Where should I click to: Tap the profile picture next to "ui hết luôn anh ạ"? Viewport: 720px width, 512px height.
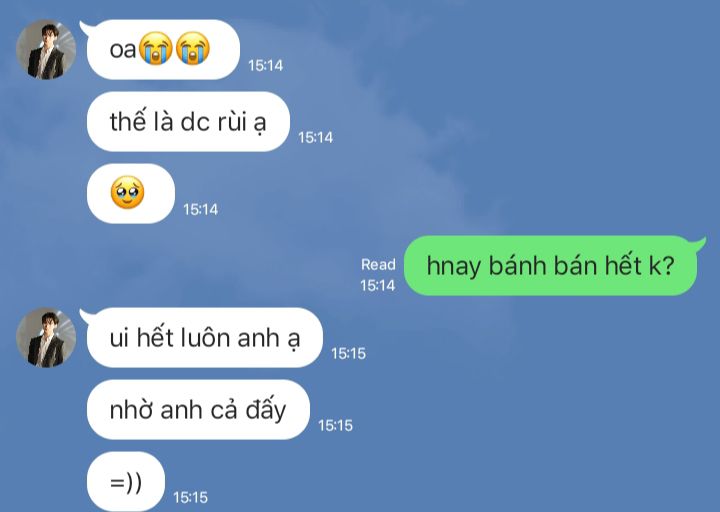pyautogui.click(x=46, y=338)
